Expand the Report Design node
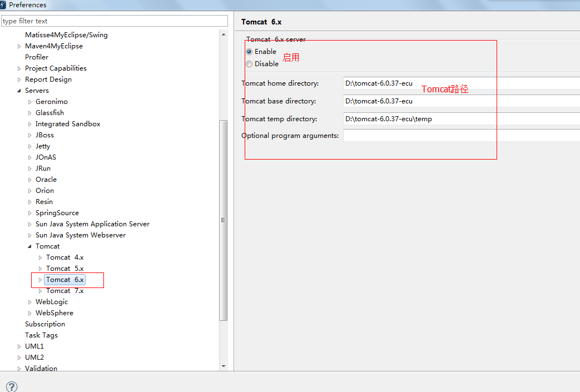580x392 pixels. click(x=19, y=80)
